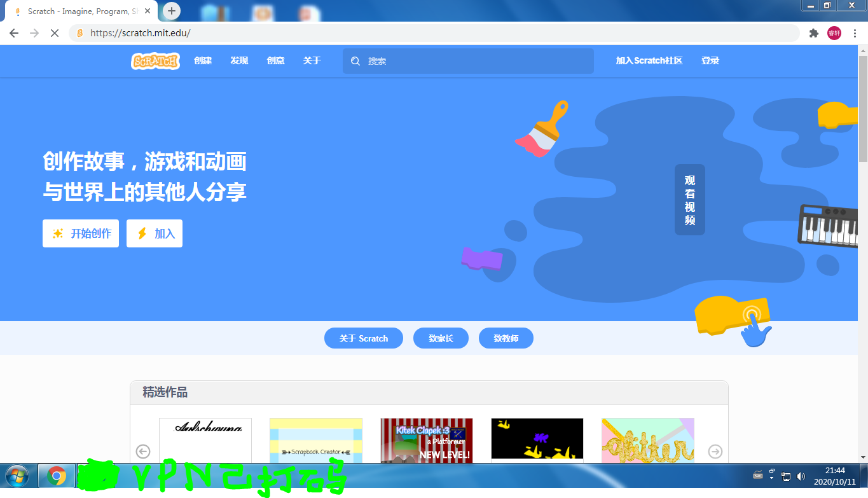Click the keyboard icon in the system tray
Screen dimensions: 868x498
point(758,475)
